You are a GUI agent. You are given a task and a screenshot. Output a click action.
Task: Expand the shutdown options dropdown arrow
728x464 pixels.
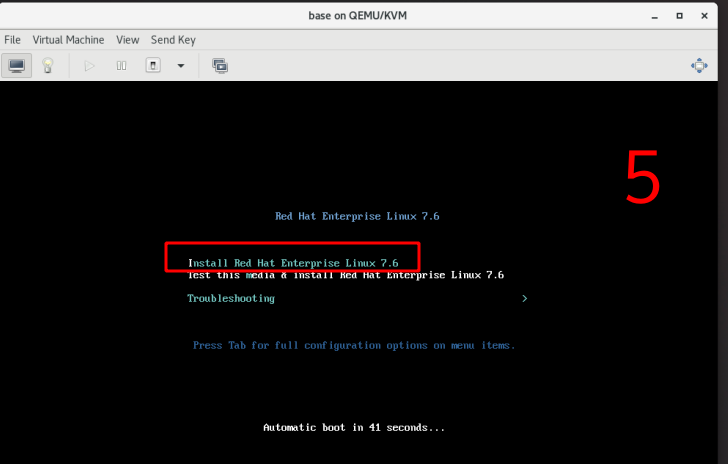181,65
